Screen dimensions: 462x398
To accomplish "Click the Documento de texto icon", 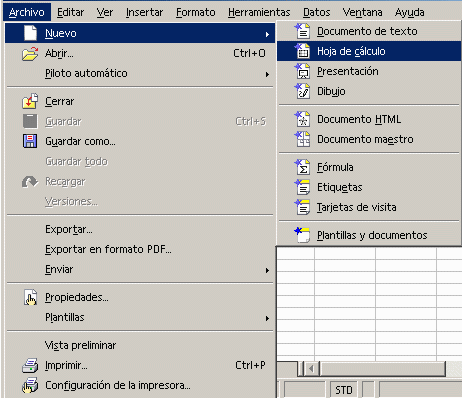I will click(302, 31).
